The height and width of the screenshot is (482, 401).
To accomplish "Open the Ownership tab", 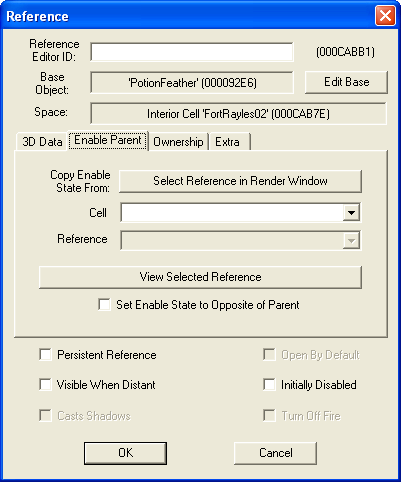I will pyautogui.click(x=178, y=142).
